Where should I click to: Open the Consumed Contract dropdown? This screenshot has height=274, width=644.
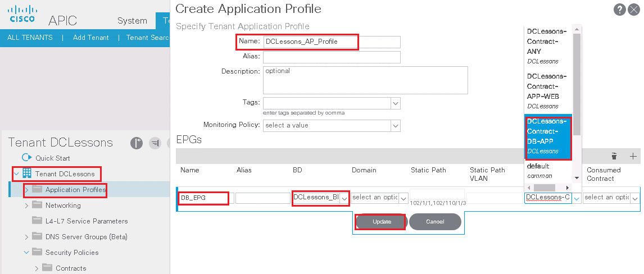tap(635, 198)
